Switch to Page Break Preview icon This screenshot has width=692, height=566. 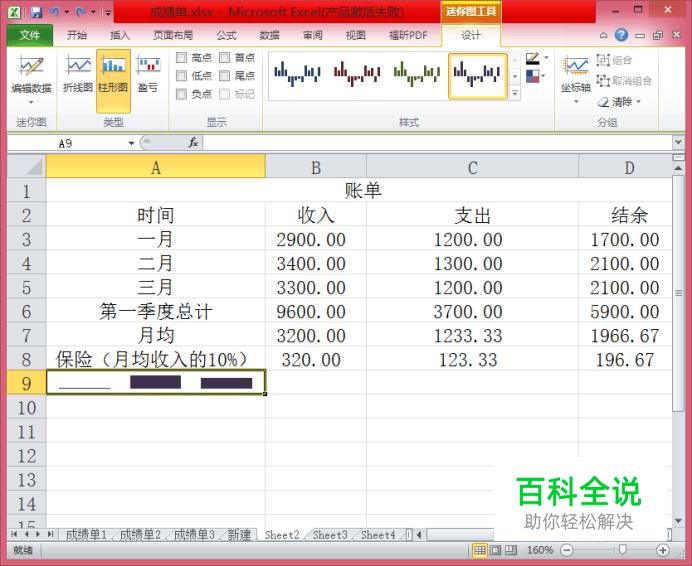coord(511,550)
